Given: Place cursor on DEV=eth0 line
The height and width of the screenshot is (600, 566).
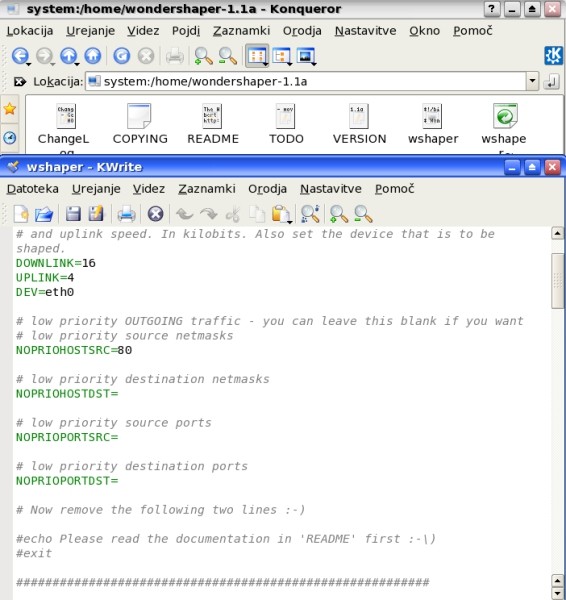Looking at the screenshot, I should pos(45,292).
